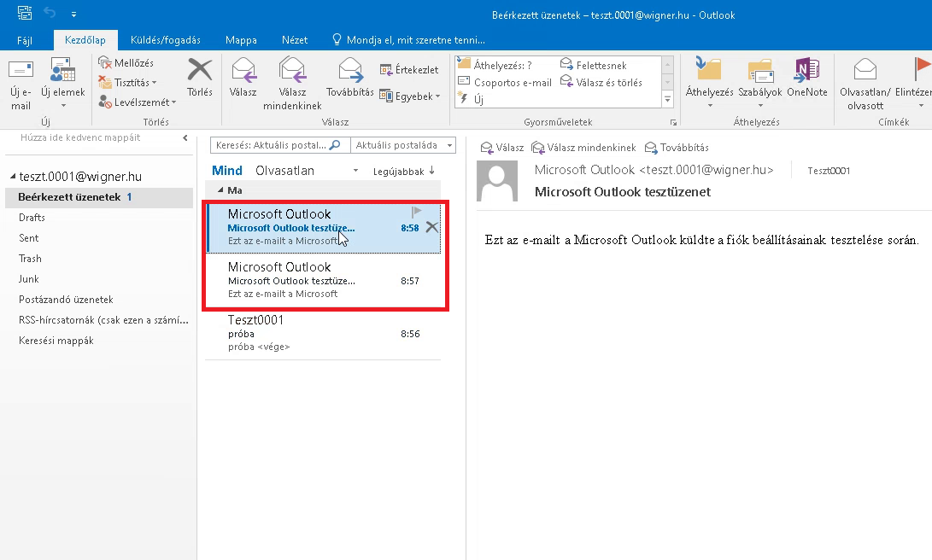
Task: Open Customize Quick Access Toolbar arrow
Action: [x=73, y=14]
